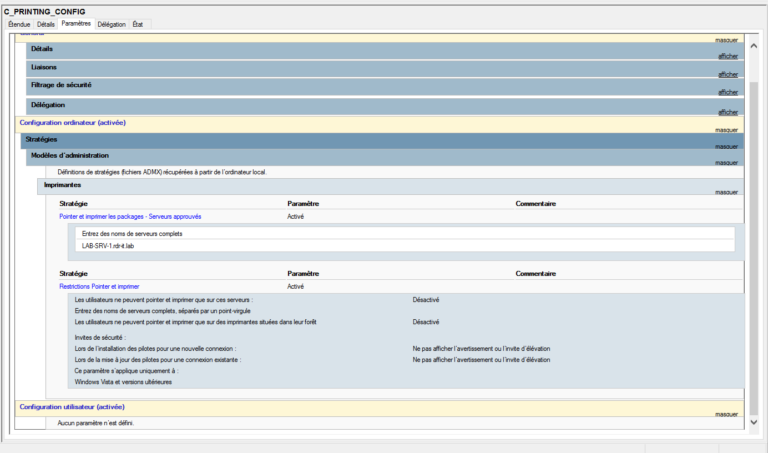768x453 pixels.
Task: Switch to the Étendue tab
Action: (x=19, y=24)
